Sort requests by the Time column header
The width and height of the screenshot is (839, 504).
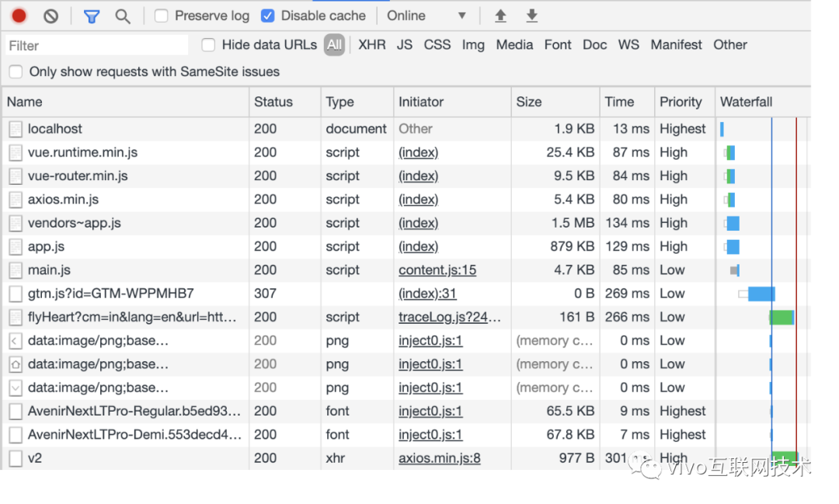(619, 102)
